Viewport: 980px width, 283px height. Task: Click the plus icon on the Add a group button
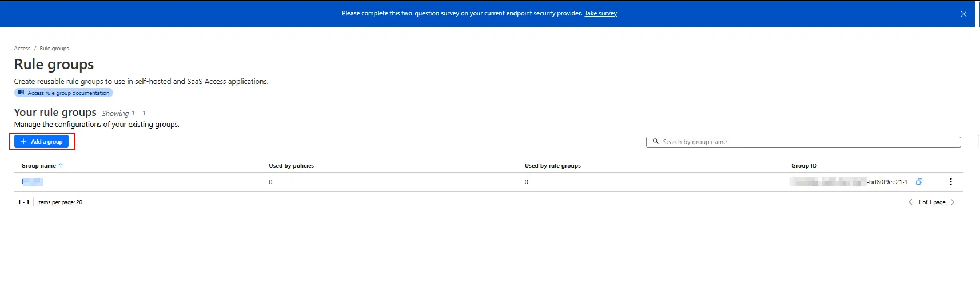click(23, 142)
